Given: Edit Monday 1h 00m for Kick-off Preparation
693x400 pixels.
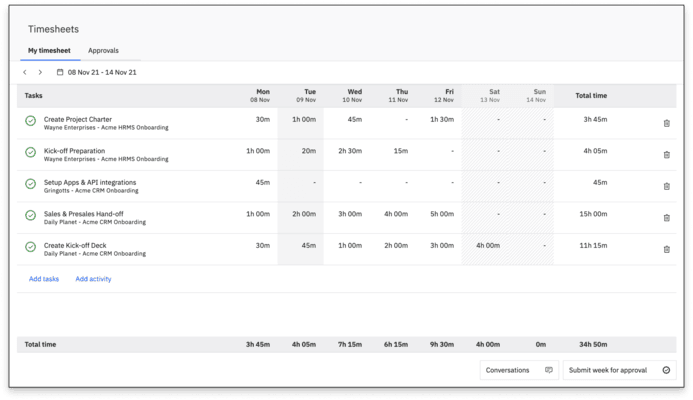Looking at the screenshot, I should coord(258,151).
